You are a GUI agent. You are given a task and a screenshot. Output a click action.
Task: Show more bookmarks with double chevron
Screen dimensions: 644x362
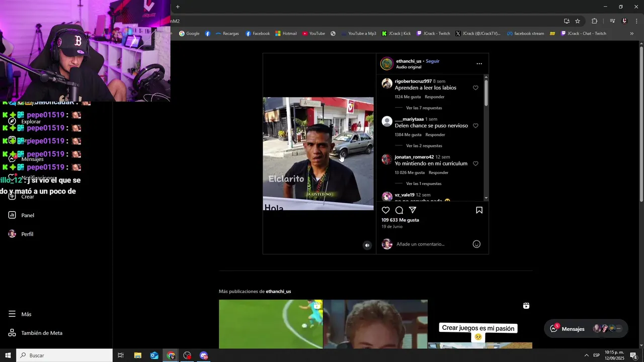tap(632, 34)
